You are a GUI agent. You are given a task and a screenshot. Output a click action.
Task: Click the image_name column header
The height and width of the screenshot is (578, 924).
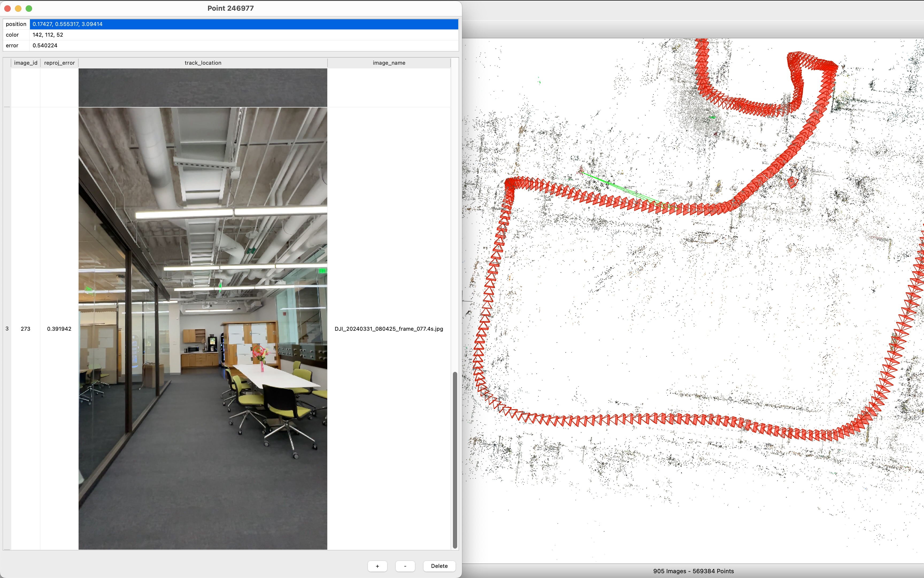(389, 63)
